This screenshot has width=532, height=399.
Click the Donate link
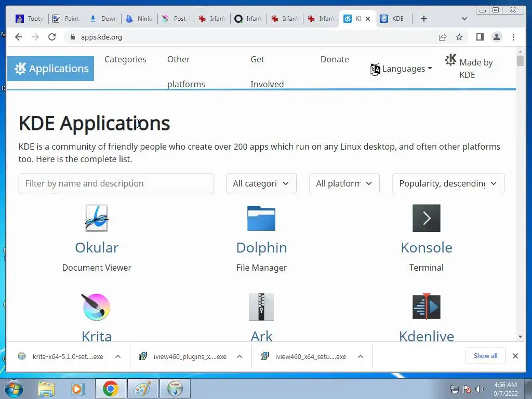coord(335,59)
